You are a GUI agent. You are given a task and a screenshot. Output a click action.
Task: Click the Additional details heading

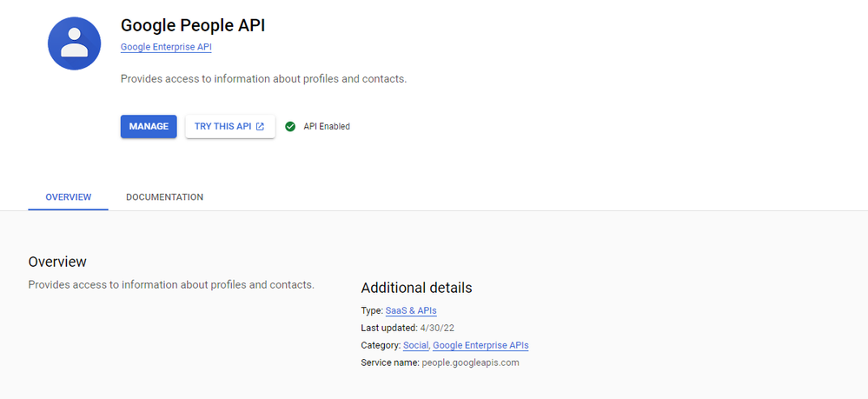click(x=416, y=288)
